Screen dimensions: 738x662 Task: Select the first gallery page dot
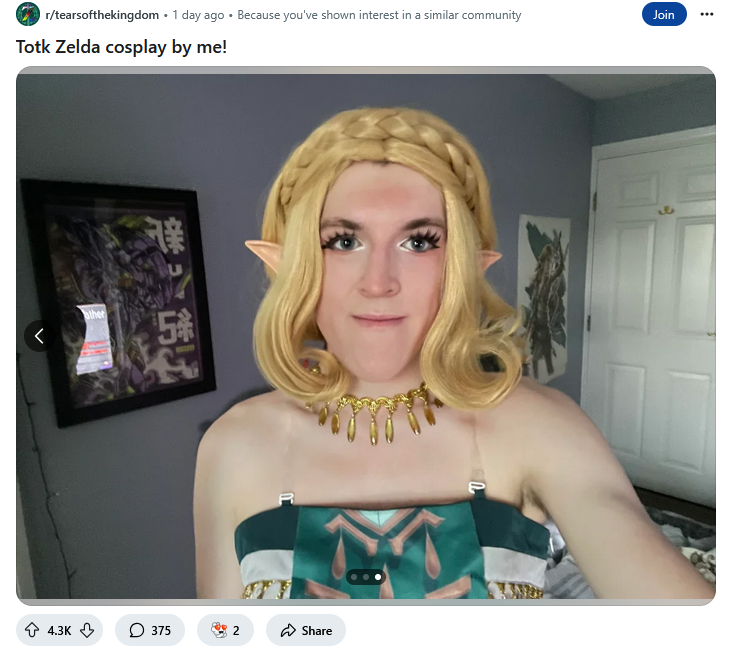point(354,577)
